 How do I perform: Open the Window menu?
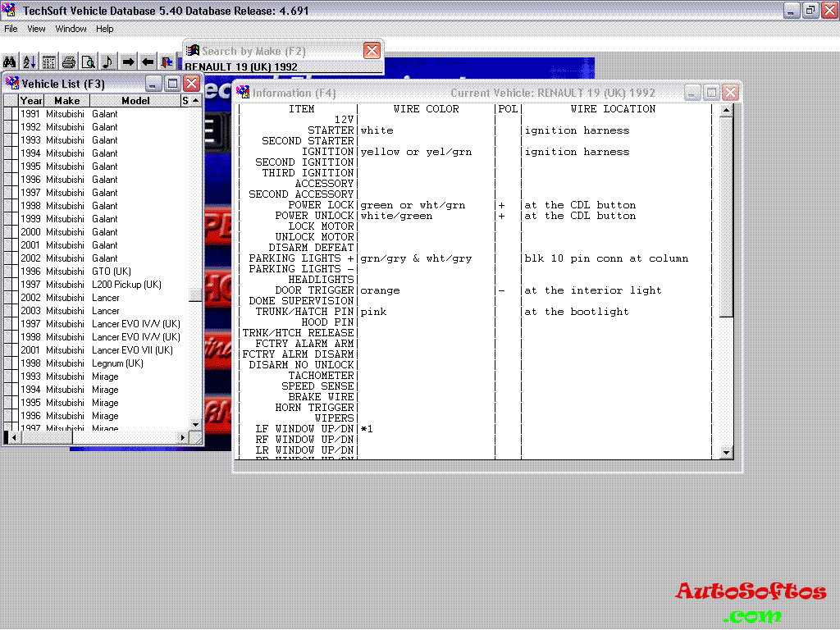71,29
